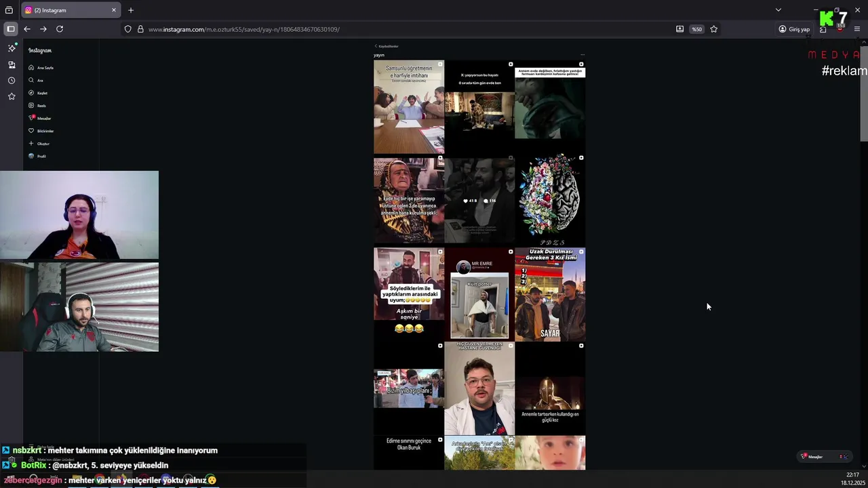Open Samsunlu öğretmenin e harfiyle imtihanı reel
This screenshot has width=868, height=488.
click(409, 107)
